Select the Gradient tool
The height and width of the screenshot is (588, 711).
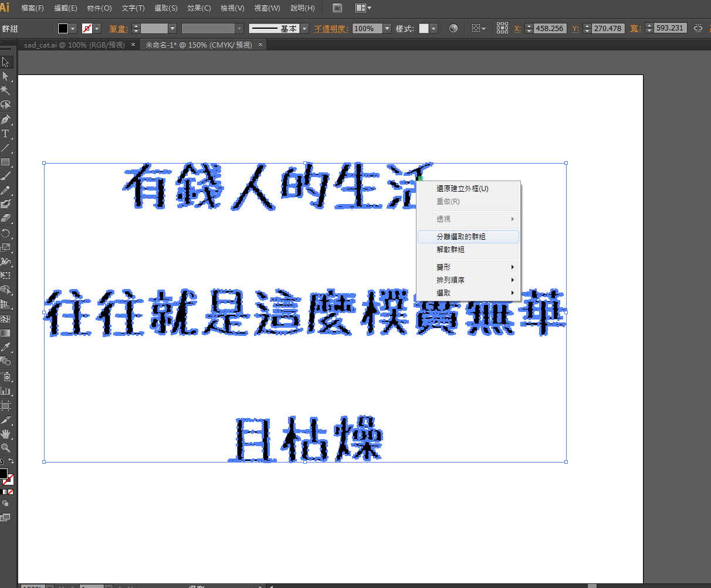[x=5, y=333]
